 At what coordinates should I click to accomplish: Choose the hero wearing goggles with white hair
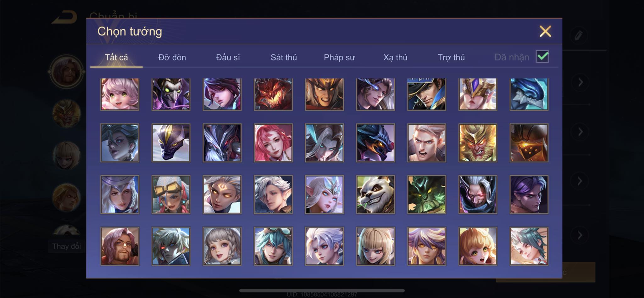pos(171,194)
